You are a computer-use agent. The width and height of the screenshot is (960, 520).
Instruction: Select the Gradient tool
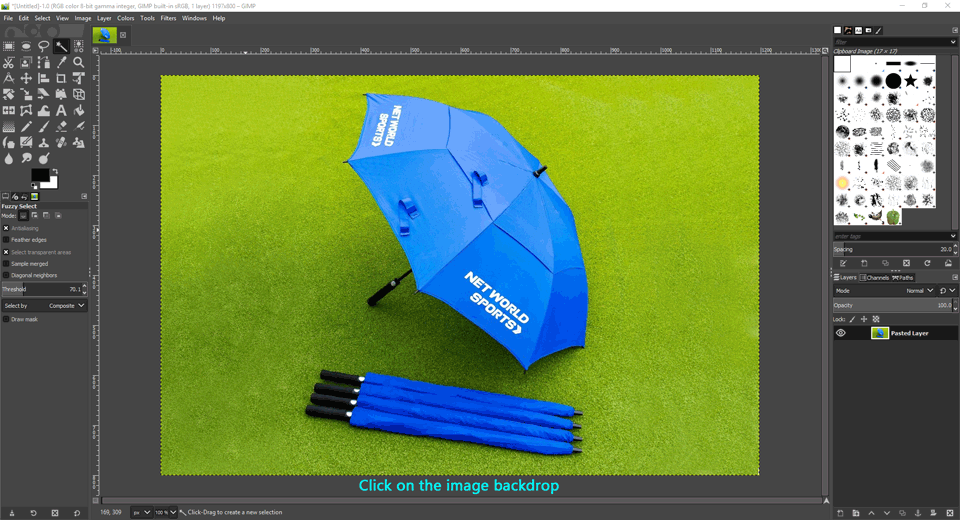[x=9, y=127]
